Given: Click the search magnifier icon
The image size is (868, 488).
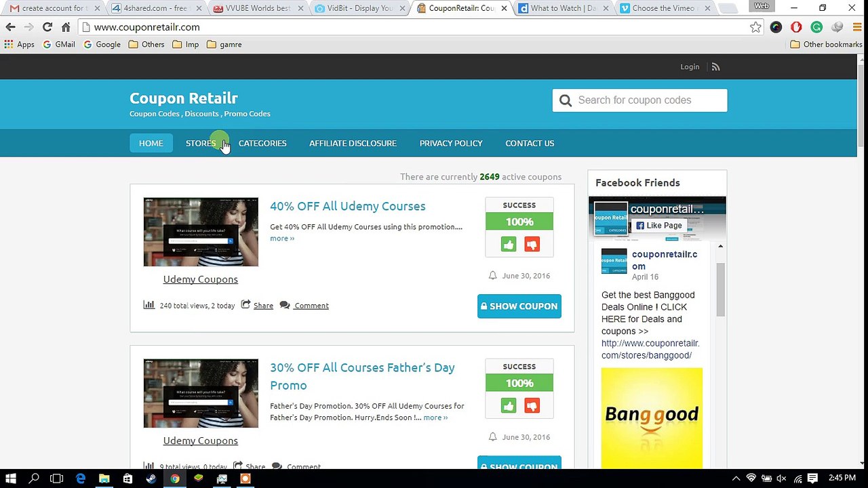Looking at the screenshot, I should coord(566,100).
